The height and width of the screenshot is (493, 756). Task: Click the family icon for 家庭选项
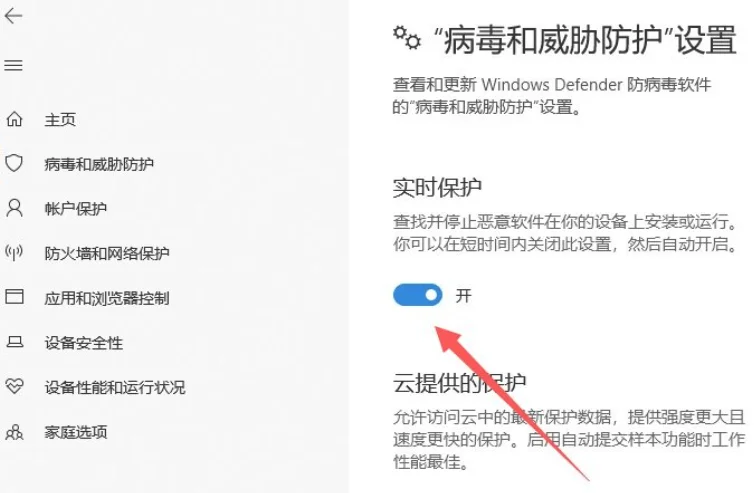click(x=14, y=432)
